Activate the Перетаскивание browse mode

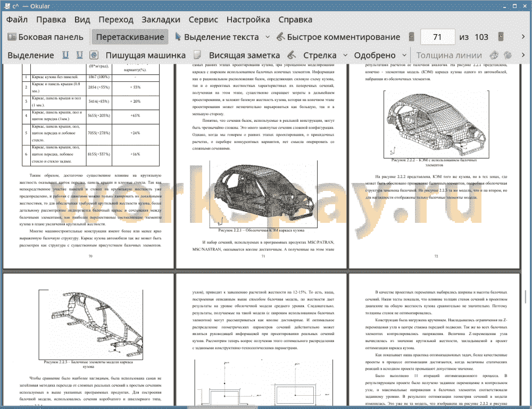pos(130,37)
